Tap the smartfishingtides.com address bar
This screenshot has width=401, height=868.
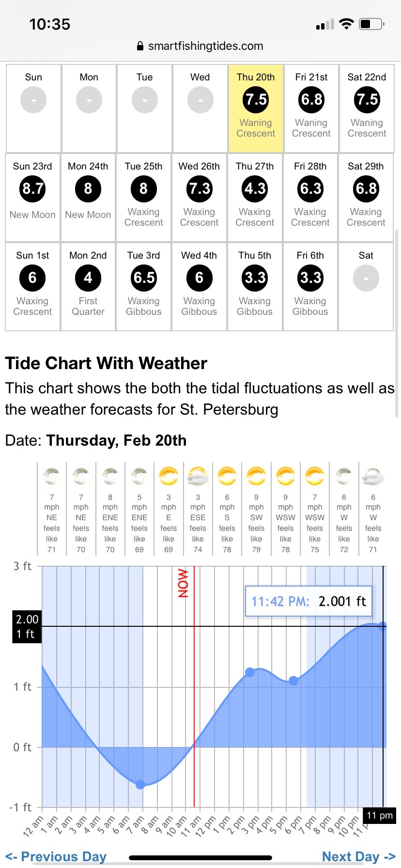click(205, 46)
